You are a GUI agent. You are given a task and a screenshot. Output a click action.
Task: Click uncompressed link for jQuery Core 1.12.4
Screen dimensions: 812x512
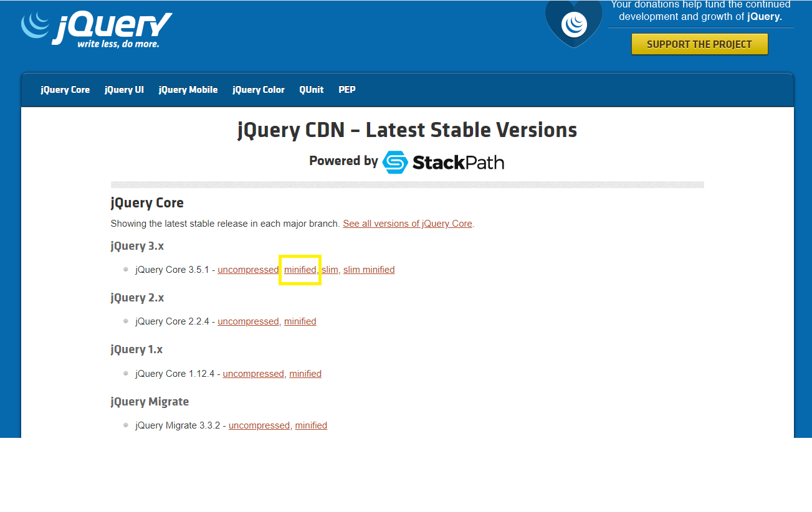(253, 374)
